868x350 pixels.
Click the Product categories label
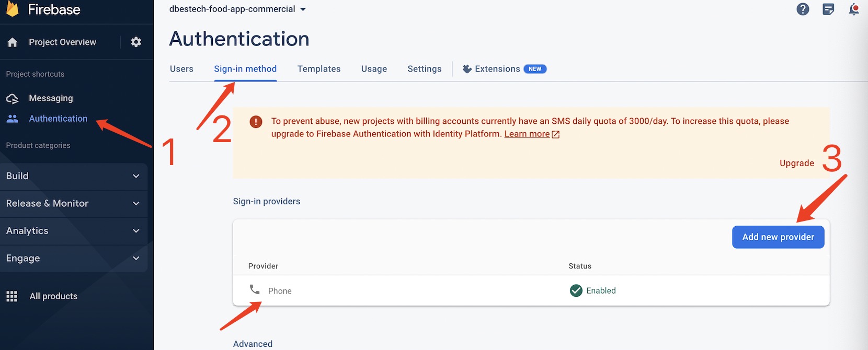click(38, 145)
